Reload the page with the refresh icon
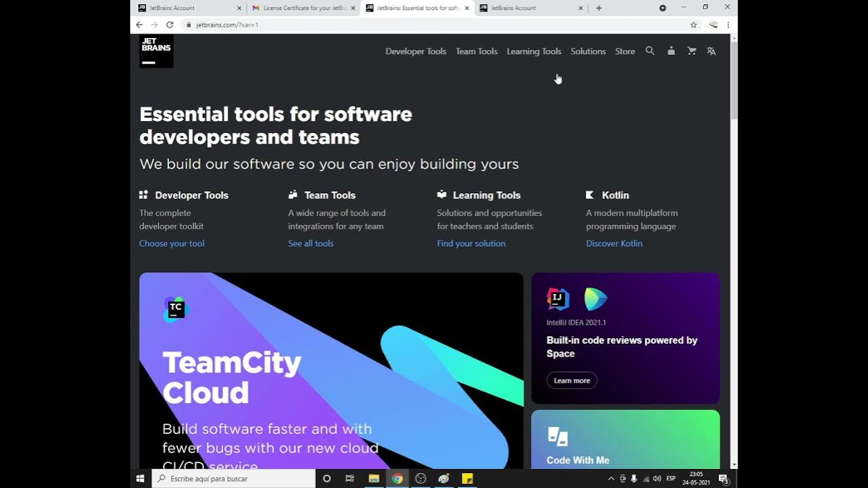 [x=170, y=24]
